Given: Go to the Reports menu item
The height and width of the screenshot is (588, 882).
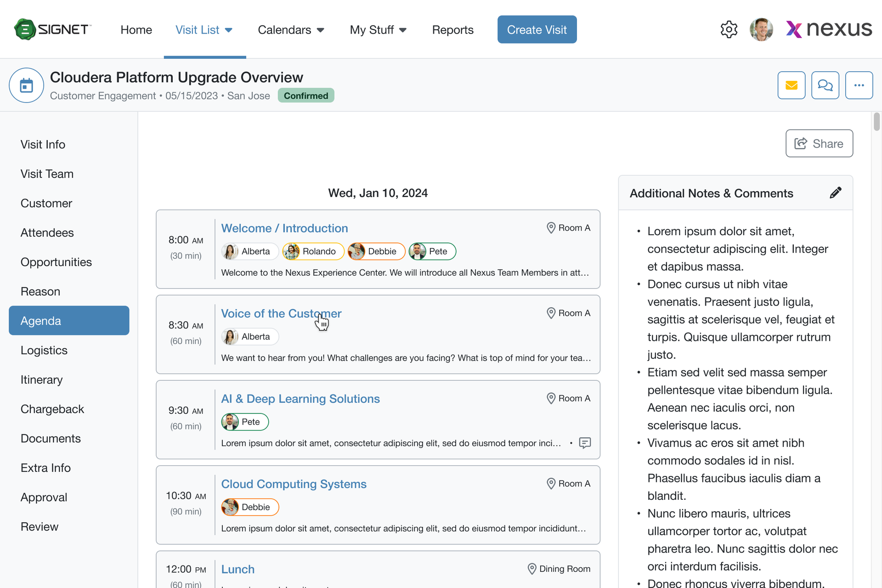Looking at the screenshot, I should tap(452, 30).
